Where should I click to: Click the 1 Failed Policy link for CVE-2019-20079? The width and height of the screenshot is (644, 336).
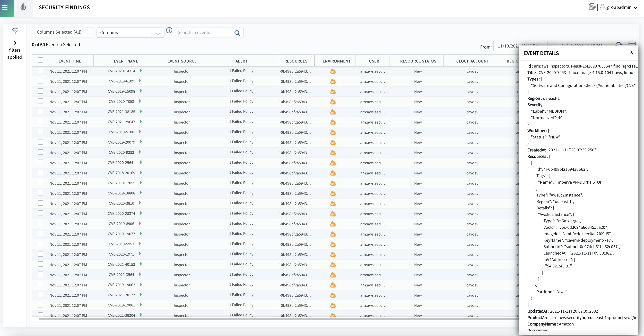click(x=241, y=142)
